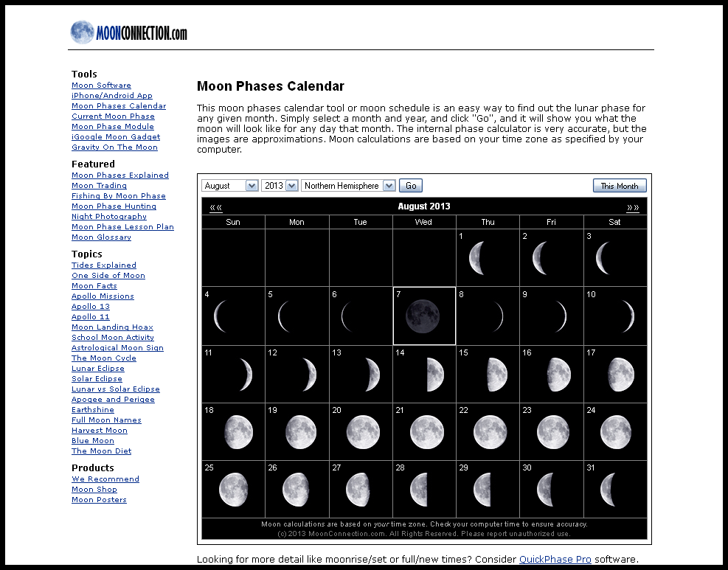
Task: Open the Tides Explained link
Action: (104, 265)
